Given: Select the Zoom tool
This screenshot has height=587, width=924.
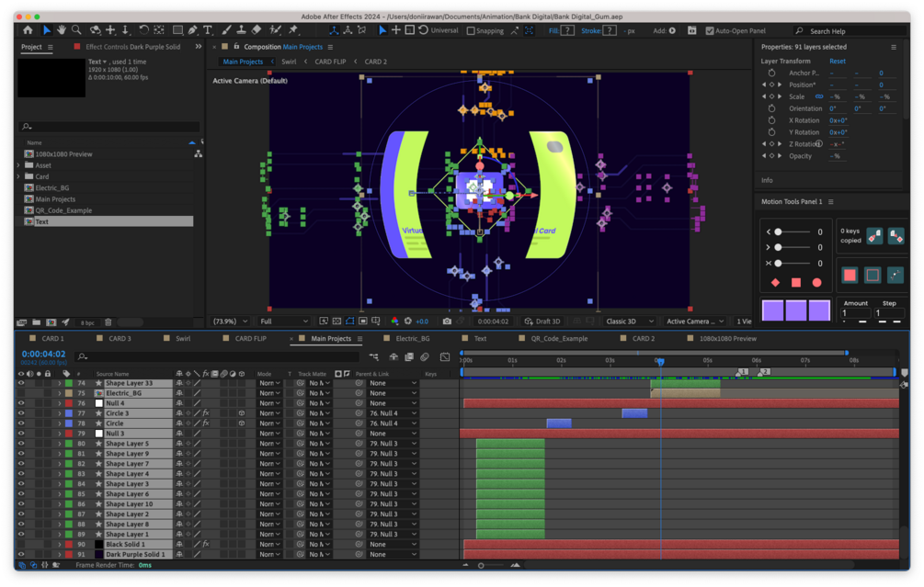Looking at the screenshot, I should (76, 30).
